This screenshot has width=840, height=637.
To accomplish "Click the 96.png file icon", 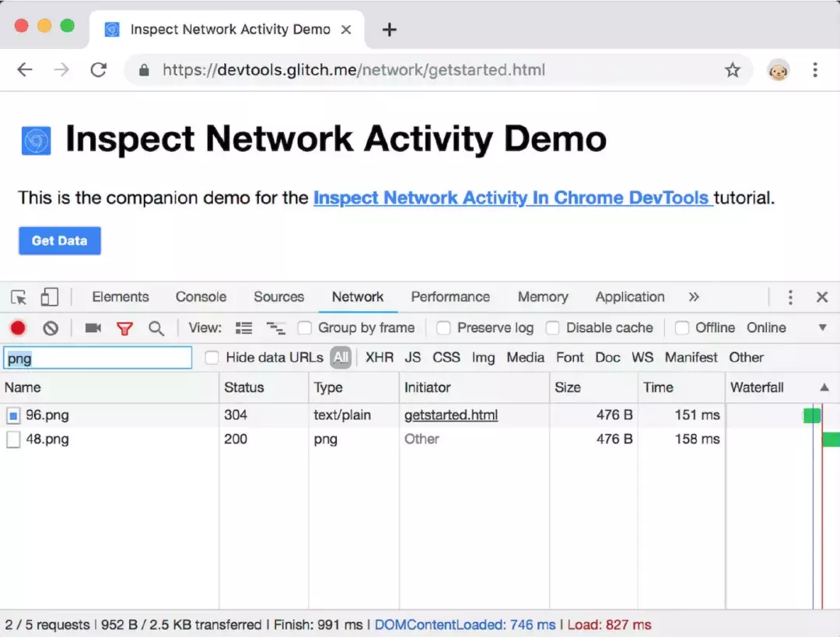I will coord(13,415).
